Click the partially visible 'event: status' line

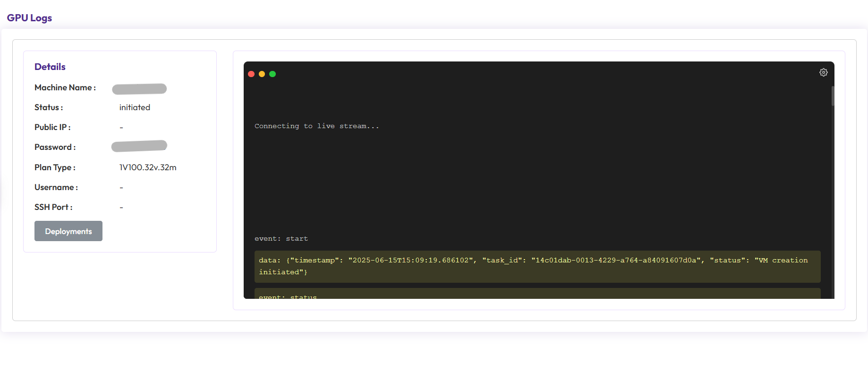(288, 296)
